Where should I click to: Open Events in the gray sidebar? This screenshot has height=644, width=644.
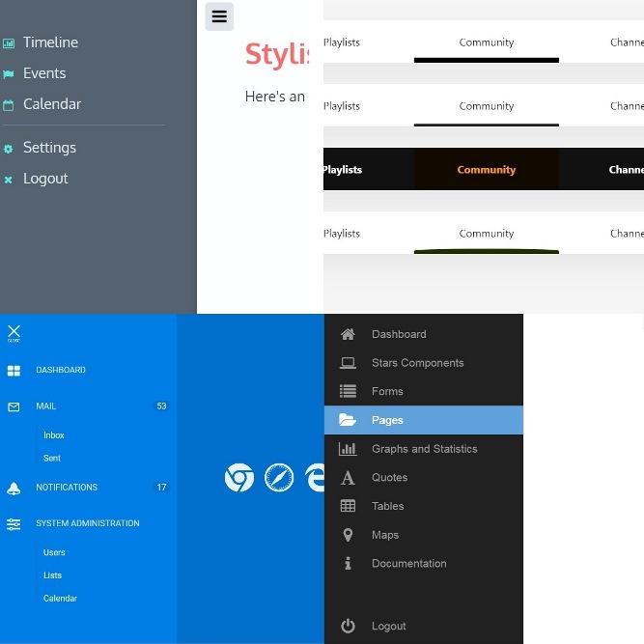(x=44, y=73)
